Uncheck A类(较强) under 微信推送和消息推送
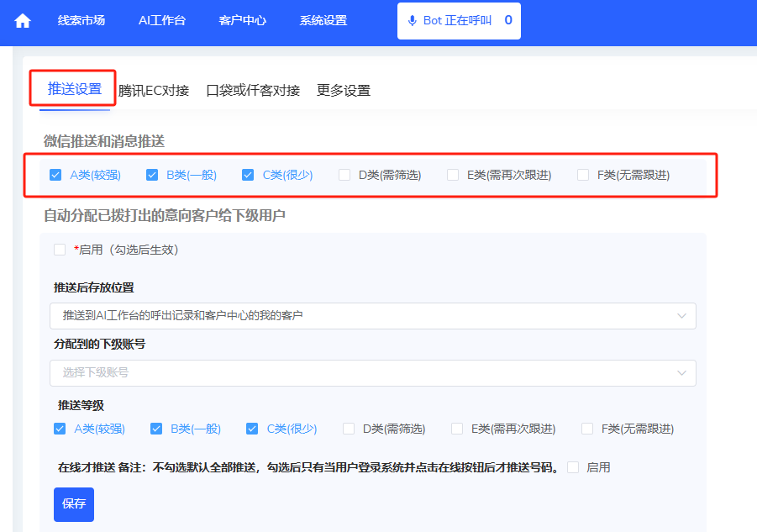This screenshot has width=757, height=532. click(x=55, y=175)
